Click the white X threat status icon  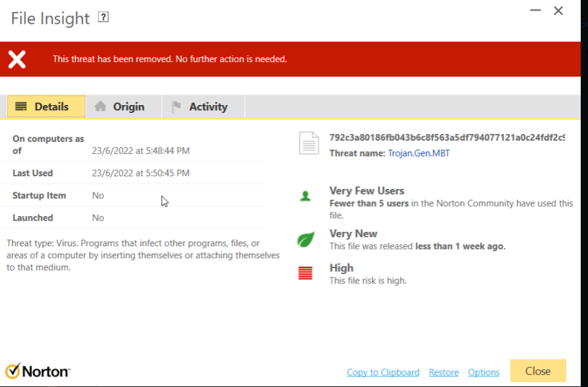tap(17, 59)
